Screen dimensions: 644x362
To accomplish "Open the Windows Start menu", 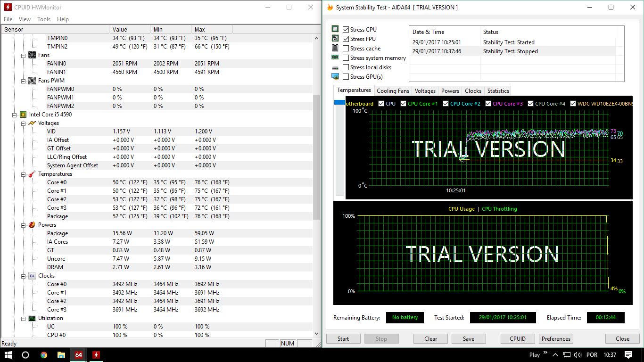I will (8, 355).
